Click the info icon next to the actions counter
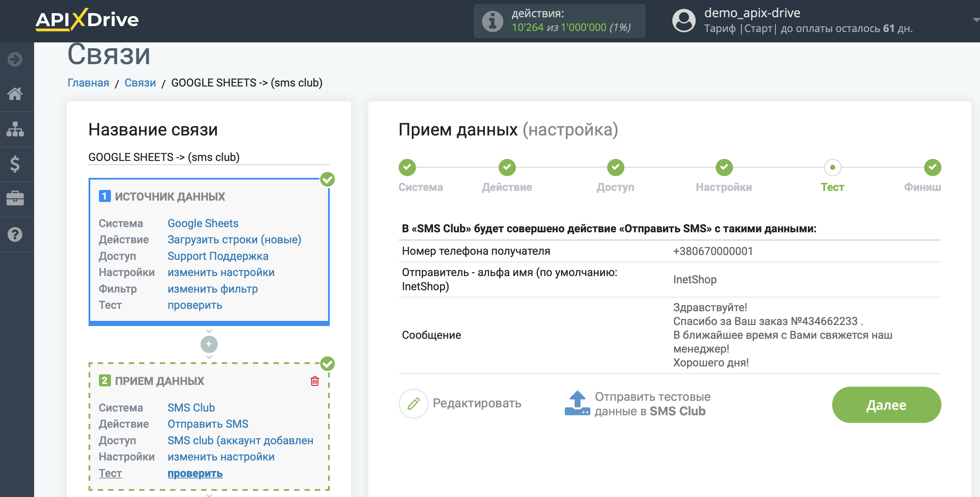 coord(492,21)
